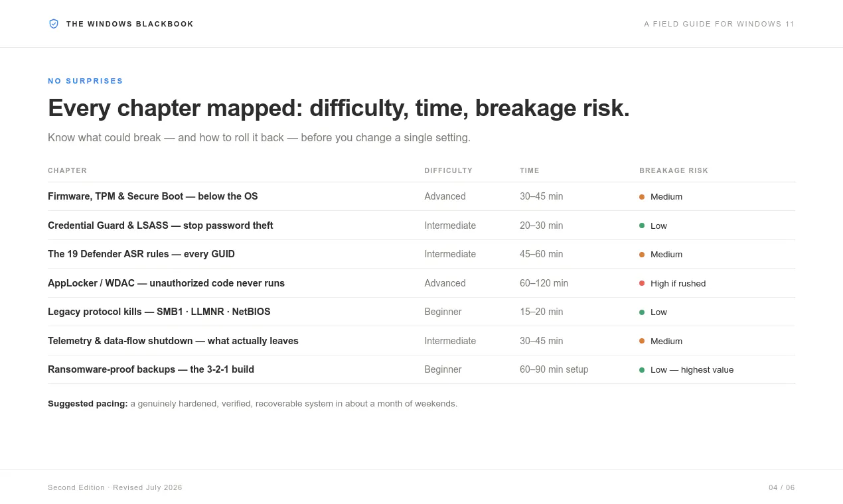Click the orange dot beside ASR rules risk

(x=642, y=255)
